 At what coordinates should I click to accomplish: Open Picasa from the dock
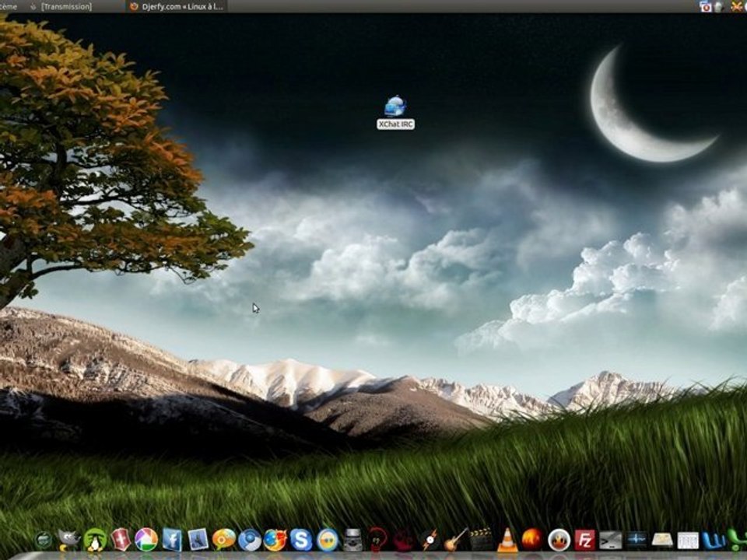pos(146,539)
